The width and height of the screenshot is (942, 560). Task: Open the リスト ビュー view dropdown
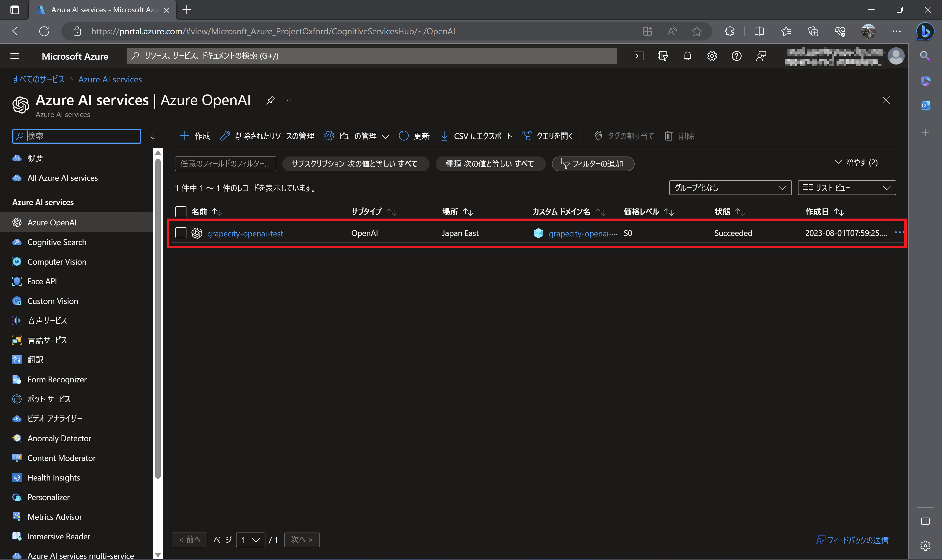(847, 188)
